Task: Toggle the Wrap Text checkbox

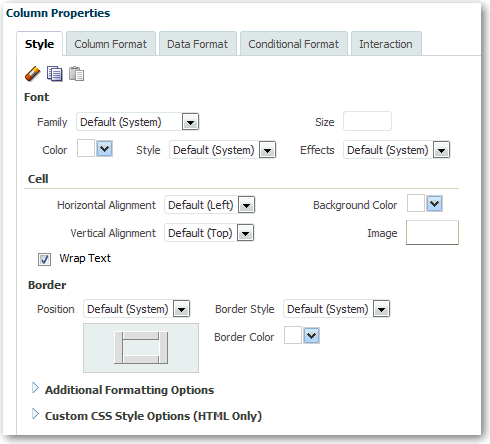Action: [44, 259]
